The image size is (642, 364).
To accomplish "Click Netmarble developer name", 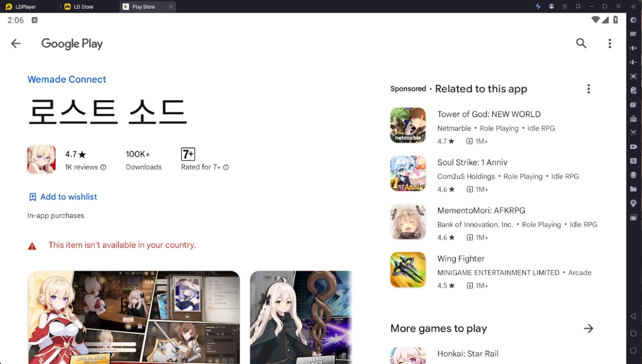I will (454, 128).
